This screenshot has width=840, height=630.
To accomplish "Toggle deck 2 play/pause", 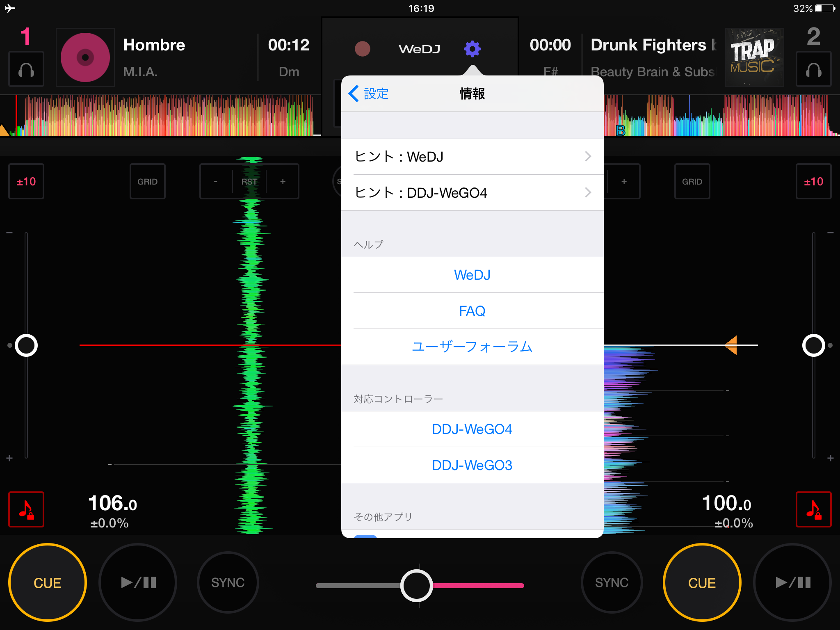I will pos(792,582).
